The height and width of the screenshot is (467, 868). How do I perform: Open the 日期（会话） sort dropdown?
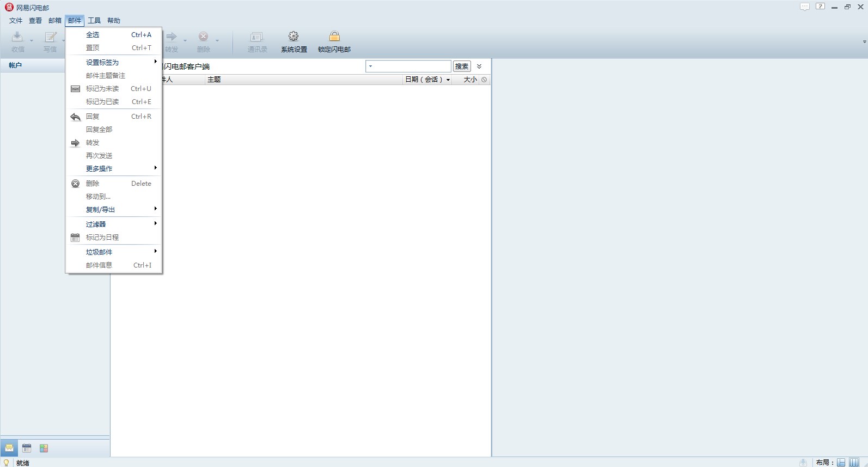pos(448,80)
